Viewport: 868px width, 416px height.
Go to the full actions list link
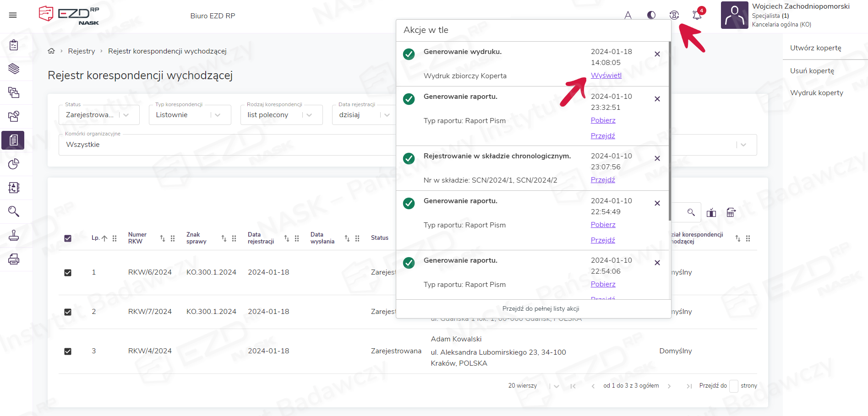[540, 309]
